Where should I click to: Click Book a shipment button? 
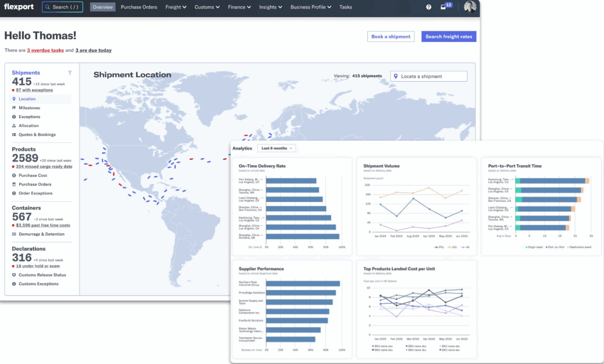click(391, 36)
